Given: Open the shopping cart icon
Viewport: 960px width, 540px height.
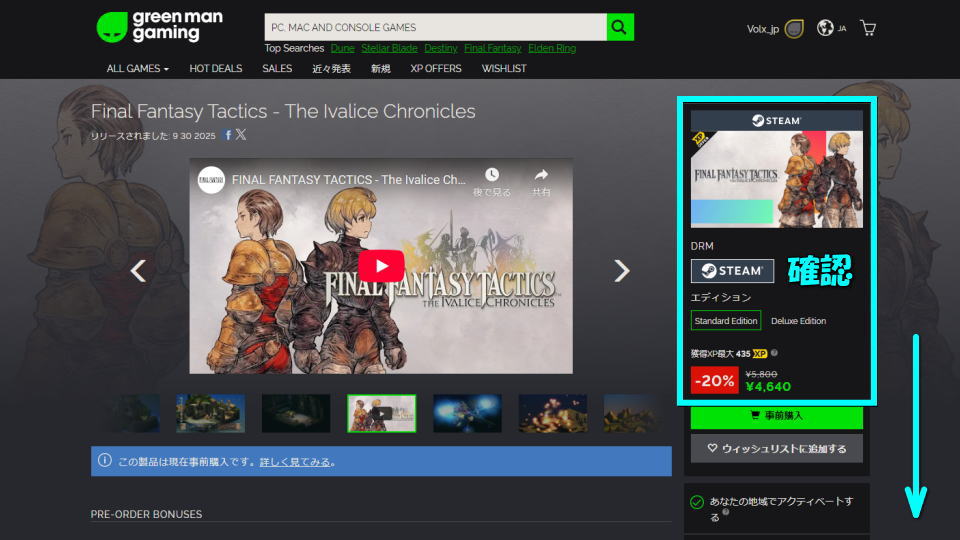Looking at the screenshot, I should click(868, 28).
